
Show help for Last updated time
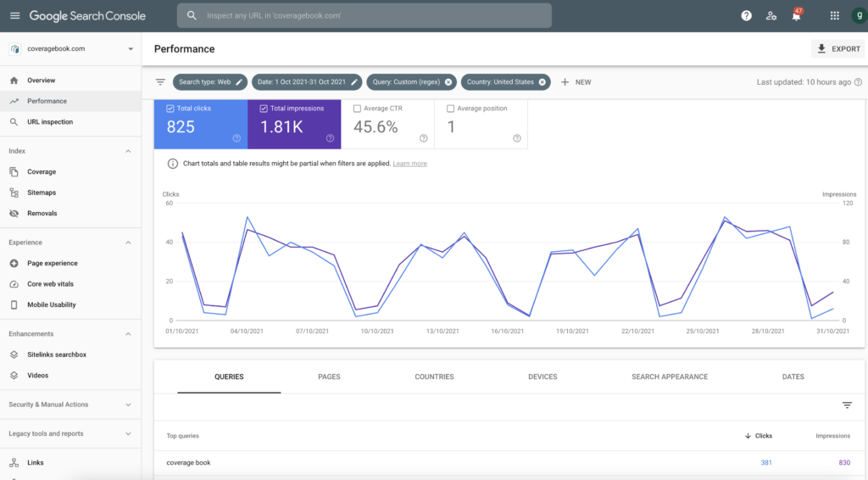click(858, 82)
